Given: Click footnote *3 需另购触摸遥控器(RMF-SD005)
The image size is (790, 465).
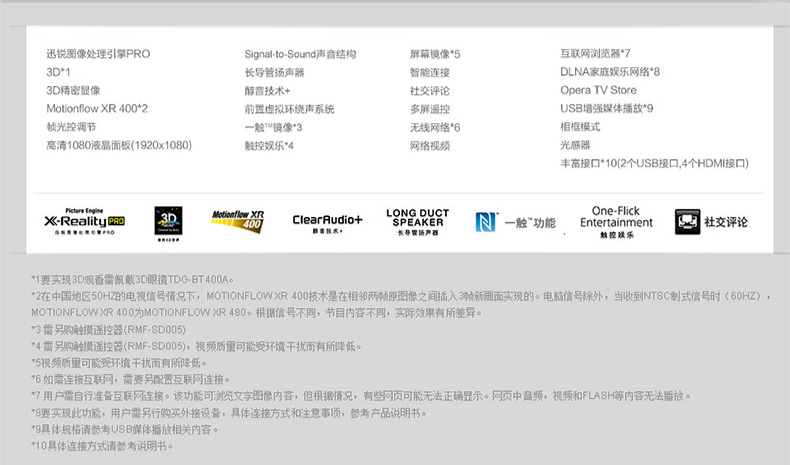Looking at the screenshot, I should coord(108,329).
